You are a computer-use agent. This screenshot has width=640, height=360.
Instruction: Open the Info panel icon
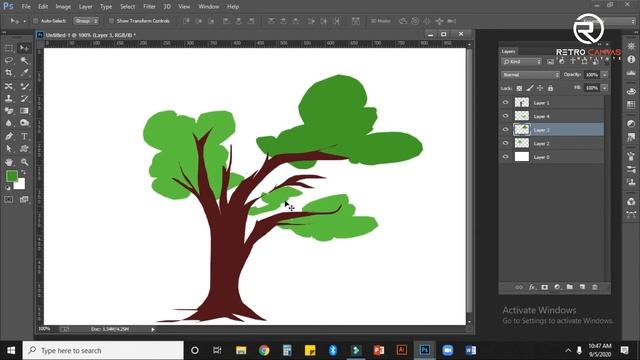pos(631,59)
